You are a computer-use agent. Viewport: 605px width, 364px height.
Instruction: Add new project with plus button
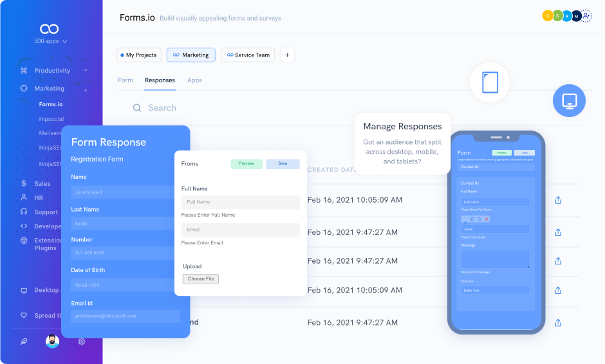[x=287, y=55]
